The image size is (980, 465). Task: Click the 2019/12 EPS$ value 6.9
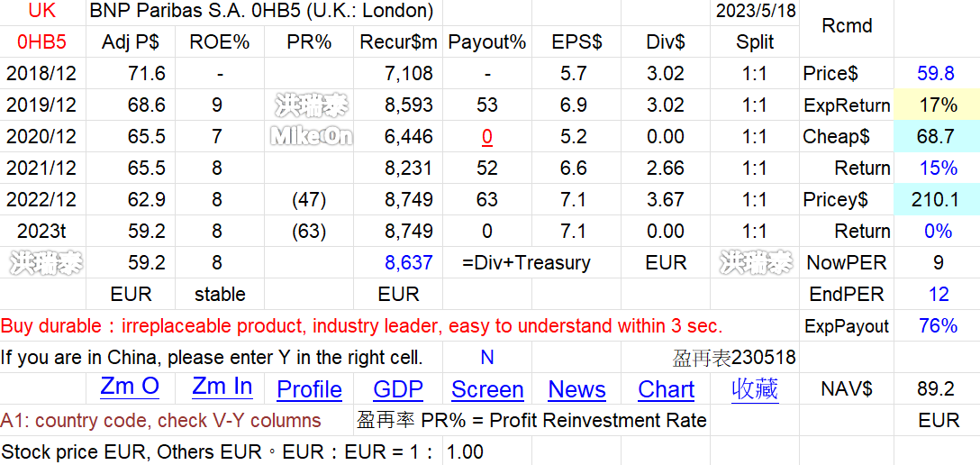[573, 105]
